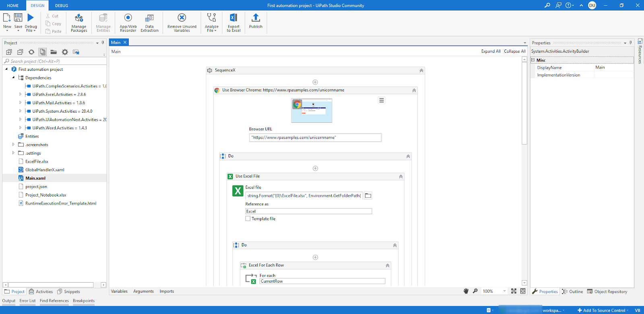Image resolution: width=644 pixels, height=314 pixels.
Task: Click Expand All link
Action: coord(491,51)
